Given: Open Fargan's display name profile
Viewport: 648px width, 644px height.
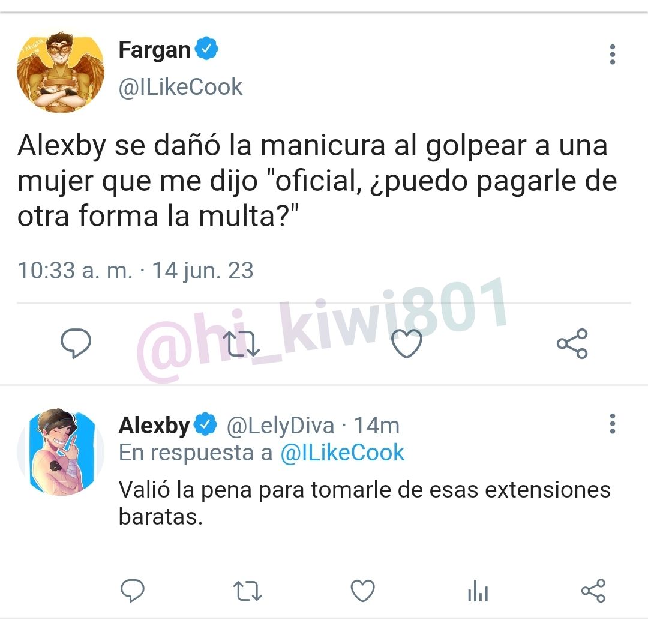Looking at the screenshot, I should click(154, 50).
